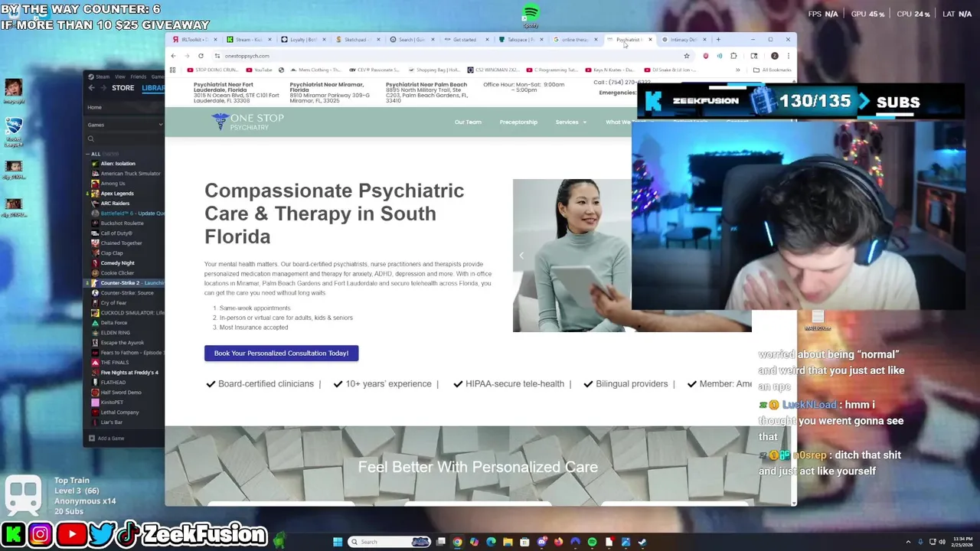Click the Chrome back arrow

(173, 56)
